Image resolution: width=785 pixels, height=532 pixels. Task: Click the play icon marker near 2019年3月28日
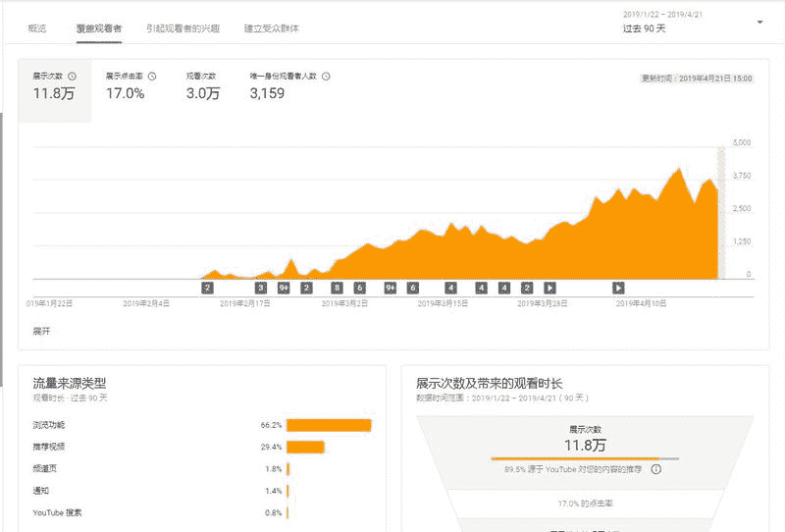(x=549, y=288)
